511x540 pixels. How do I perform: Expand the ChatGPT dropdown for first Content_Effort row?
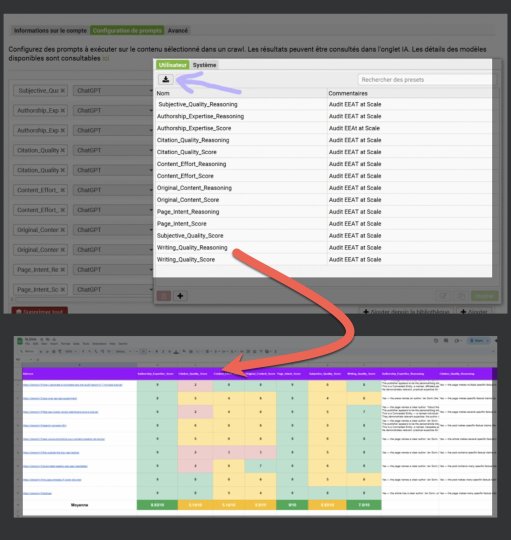(113, 190)
